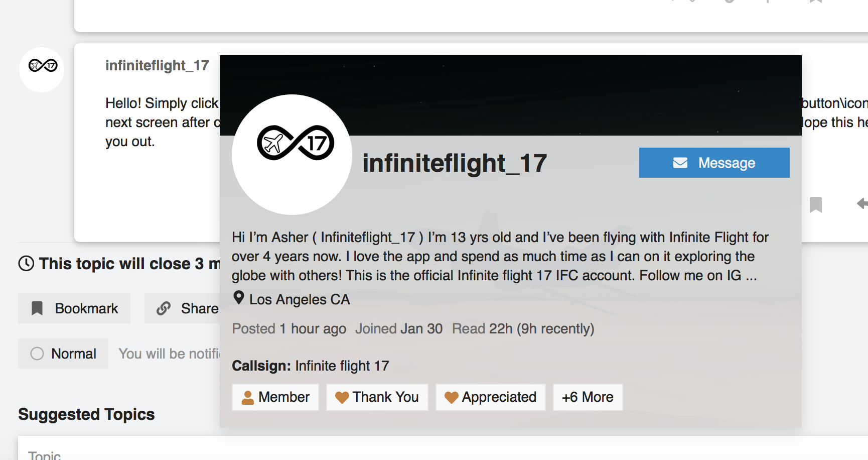Click the Topic column header under Suggested Topics
The width and height of the screenshot is (868, 460).
(44, 455)
